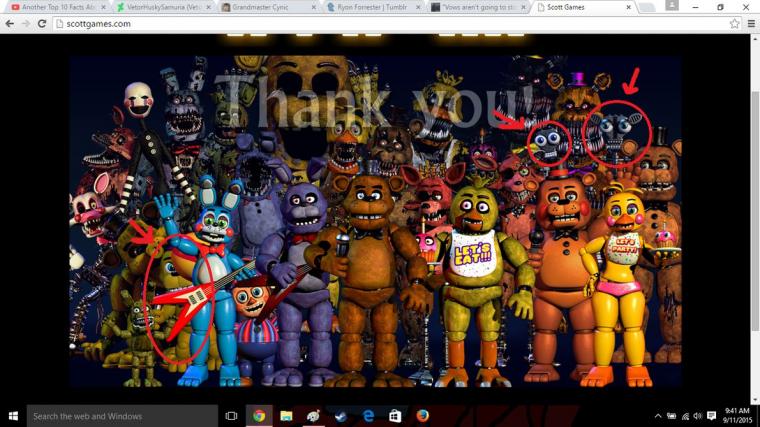Screen dimensions: 760x427
Task: Open the Wi-Fi network tray icon
Action: [x=685, y=416]
